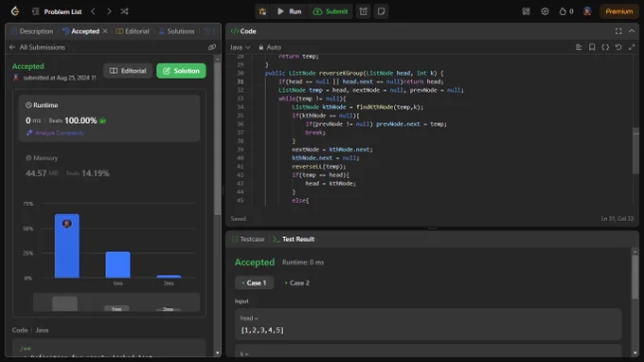Open settings gear in top bar
644x362 pixels.
545,11
